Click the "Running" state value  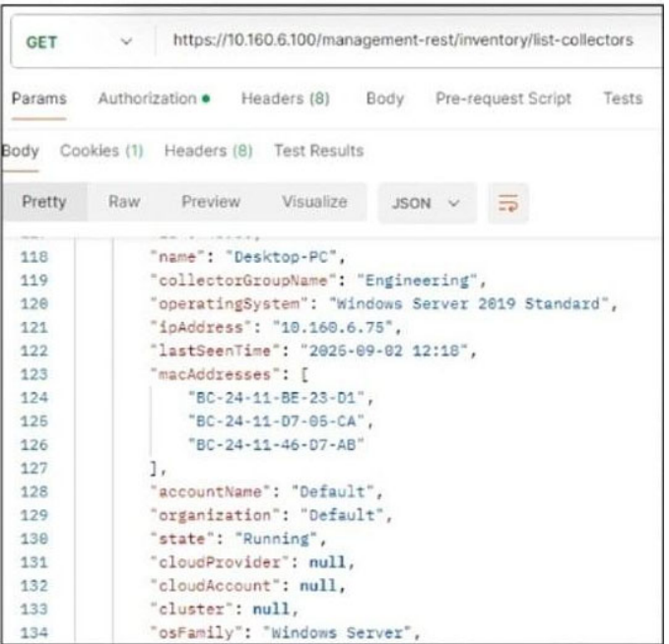click(277, 539)
